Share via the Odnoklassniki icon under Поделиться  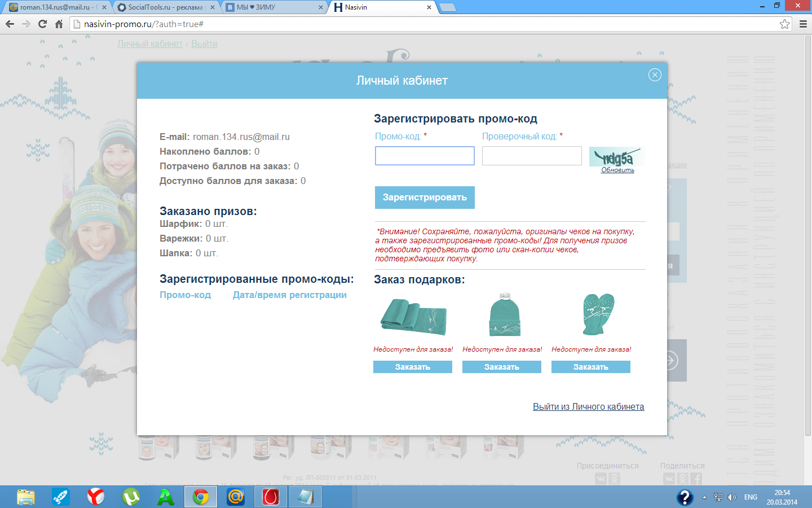tap(682, 479)
